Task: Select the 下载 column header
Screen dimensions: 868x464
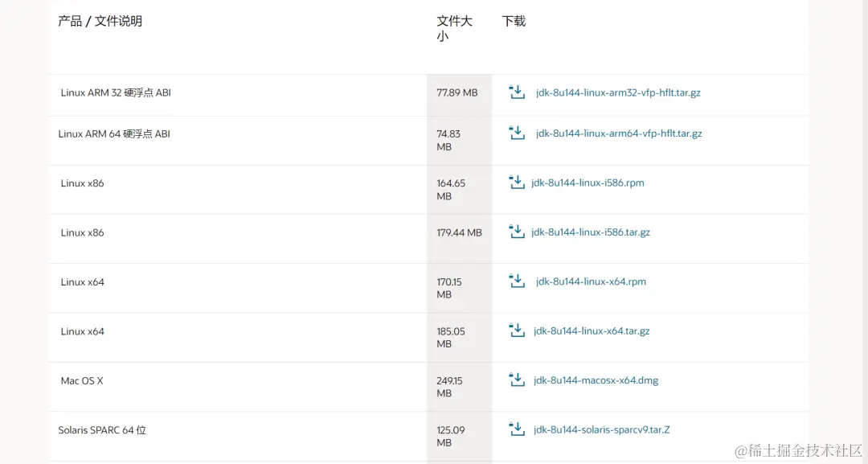Action: coord(513,21)
